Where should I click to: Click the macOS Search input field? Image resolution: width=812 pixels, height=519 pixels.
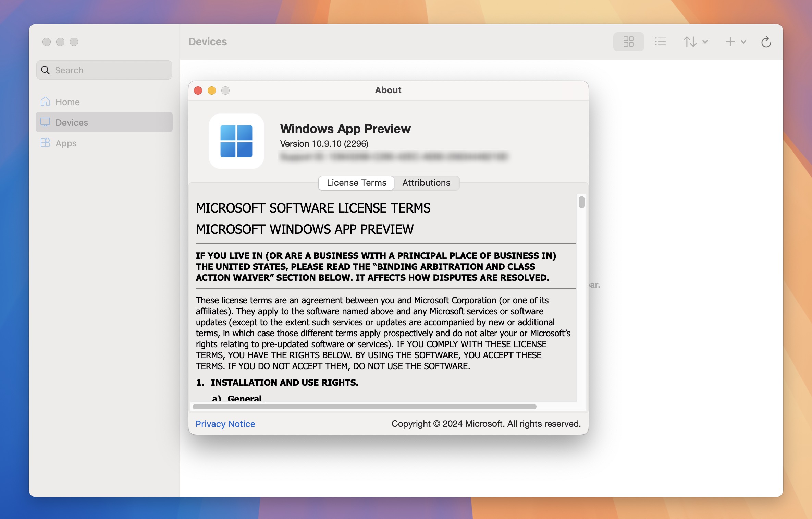click(104, 70)
